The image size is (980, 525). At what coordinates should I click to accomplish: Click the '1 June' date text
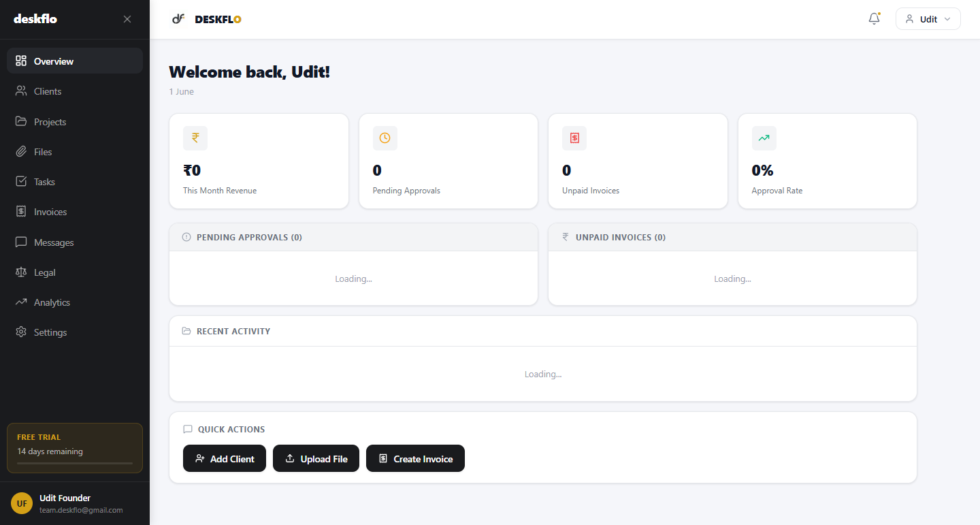click(181, 91)
